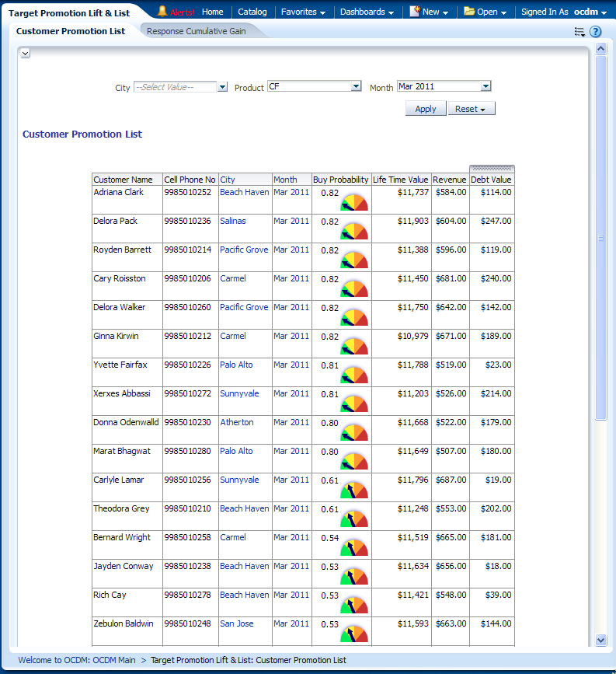Open the Month dropdown
Viewport: 616px width, 674px height.
click(x=485, y=87)
